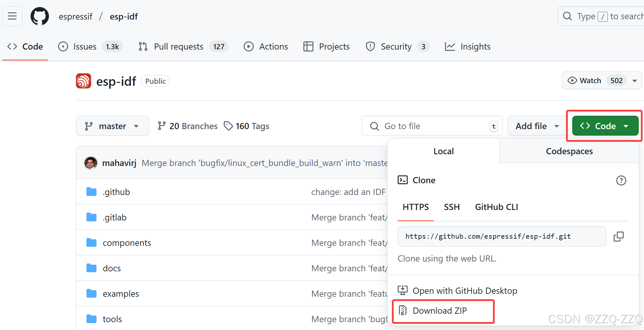Open the hamburger navigation menu

pyautogui.click(x=12, y=16)
